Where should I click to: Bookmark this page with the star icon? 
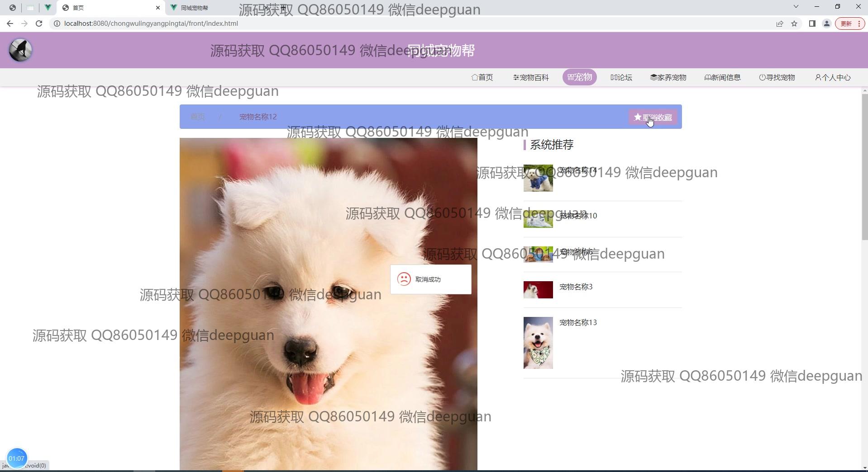click(794, 24)
